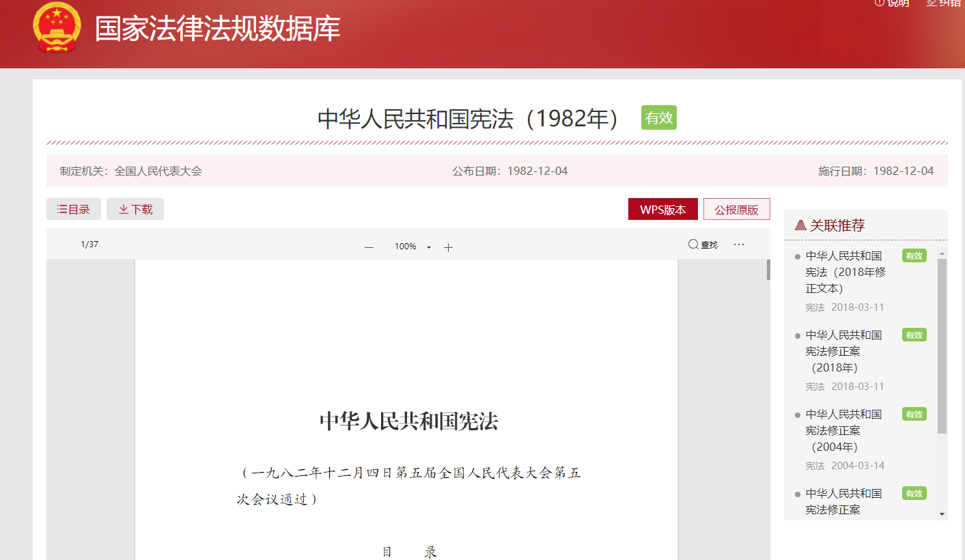The image size is (965, 560).
Task: Download the document via 下载 button
Action: [x=135, y=209]
